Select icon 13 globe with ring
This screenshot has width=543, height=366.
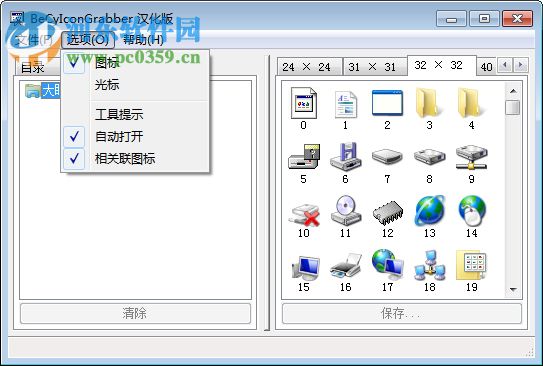click(x=429, y=210)
